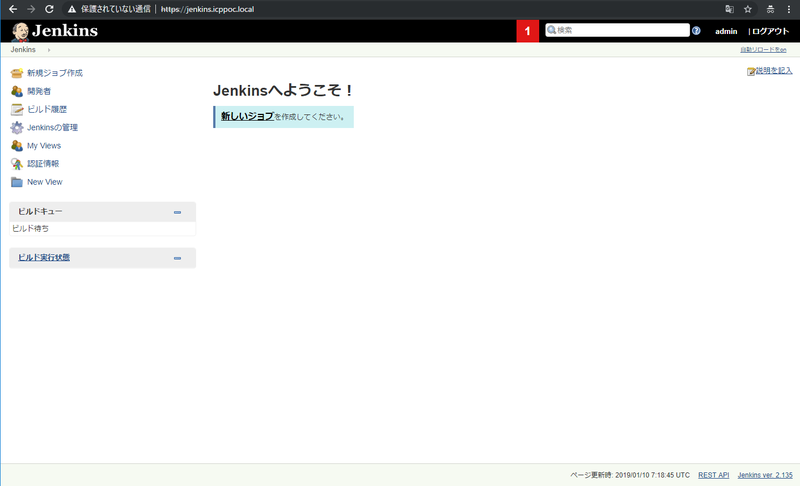Screen dimensions: 800x486
Task: Click the My Views icon
Action: (x=17, y=145)
